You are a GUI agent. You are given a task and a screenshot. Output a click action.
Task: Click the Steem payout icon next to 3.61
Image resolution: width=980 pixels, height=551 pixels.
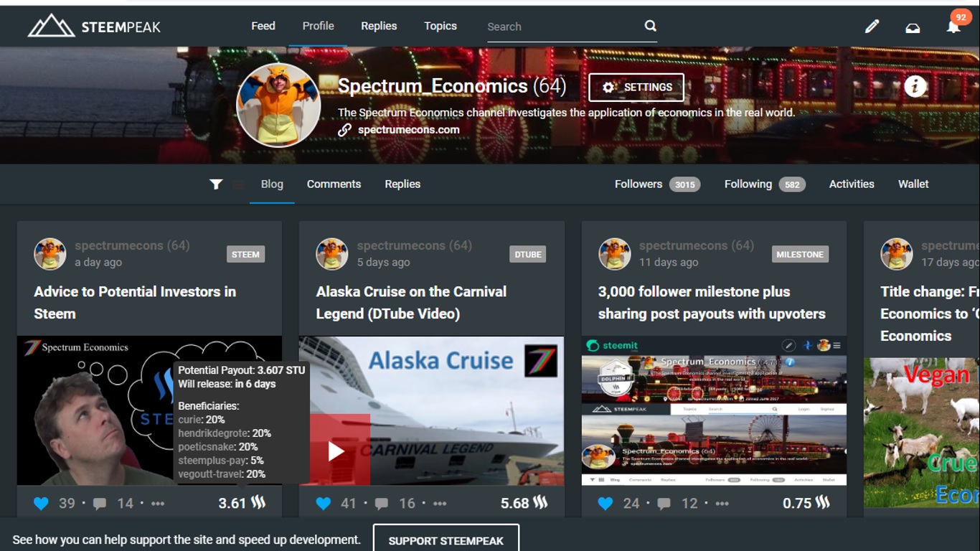[x=258, y=502]
